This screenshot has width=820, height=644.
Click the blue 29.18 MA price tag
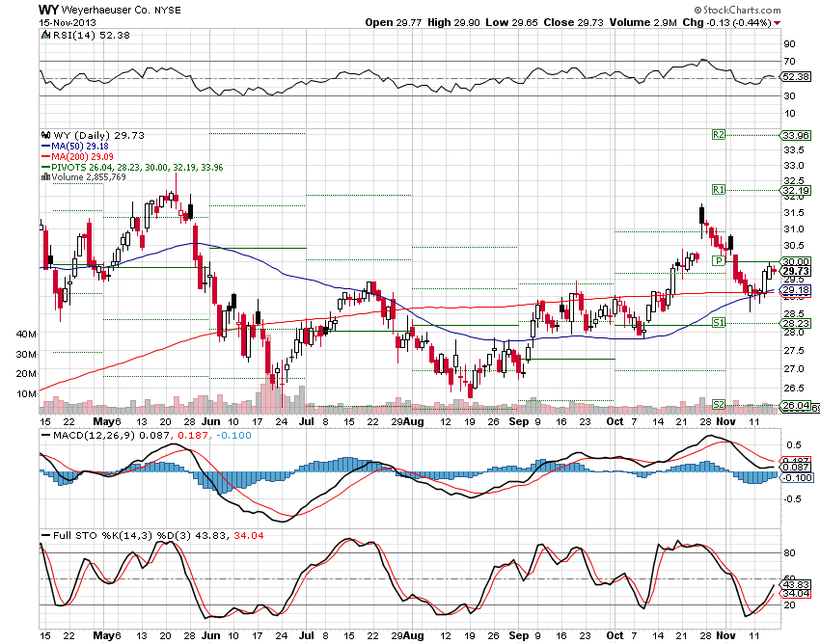tap(796, 289)
